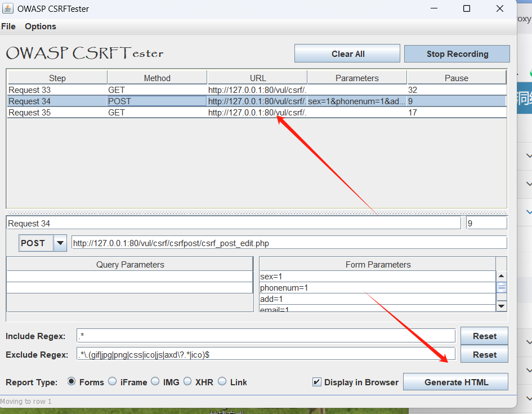
Task: Select the add=1 form parameter
Action: click(x=378, y=299)
